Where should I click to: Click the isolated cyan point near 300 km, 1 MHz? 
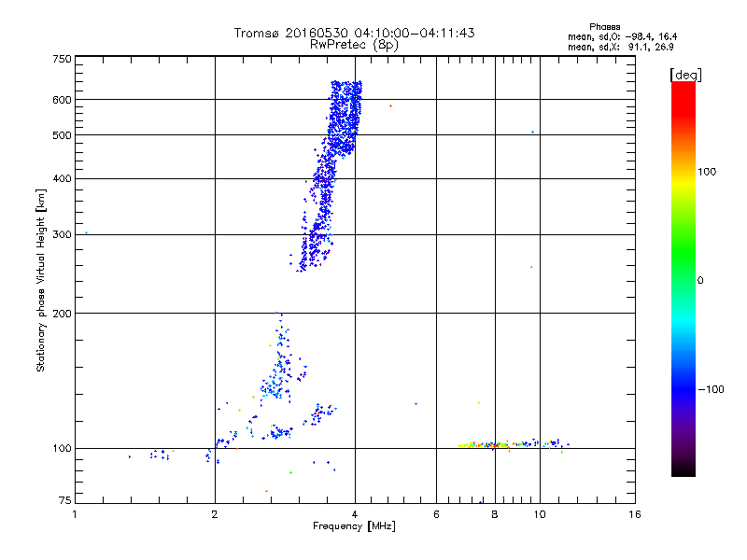[x=86, y=232]
